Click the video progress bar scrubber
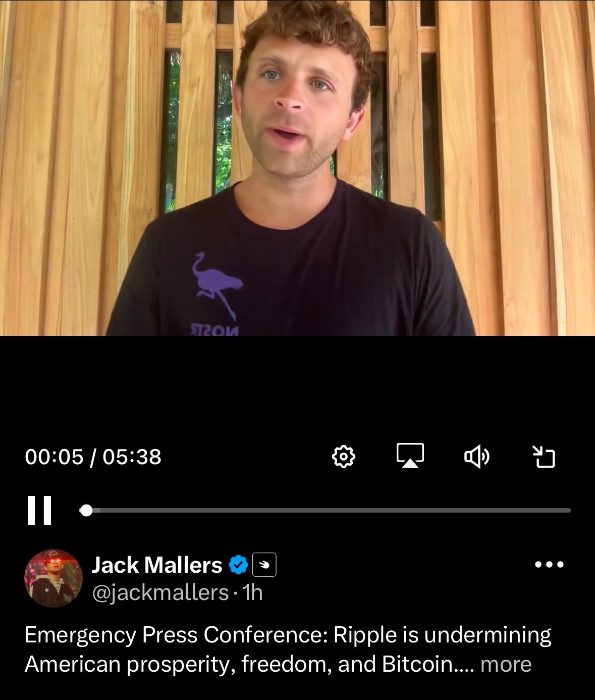Viewport: 595px width, 700px height. point(86,511)
